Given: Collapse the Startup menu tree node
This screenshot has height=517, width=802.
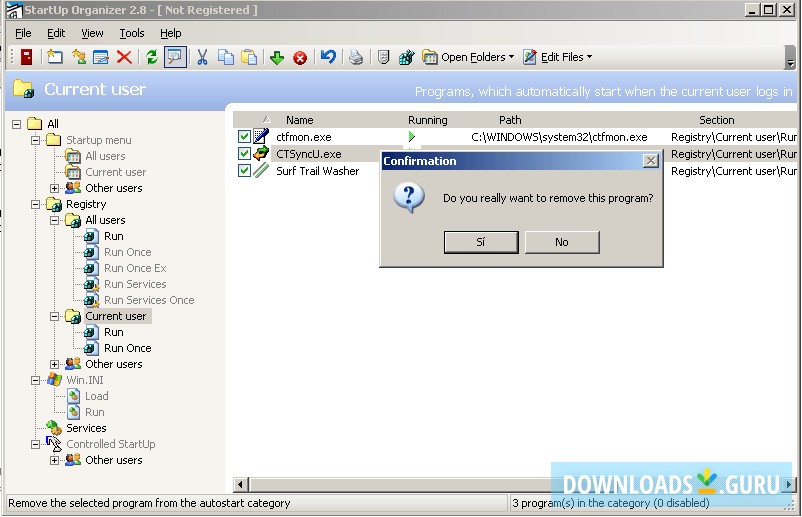Looking at the screenshot, I should (x=35, y=140).
